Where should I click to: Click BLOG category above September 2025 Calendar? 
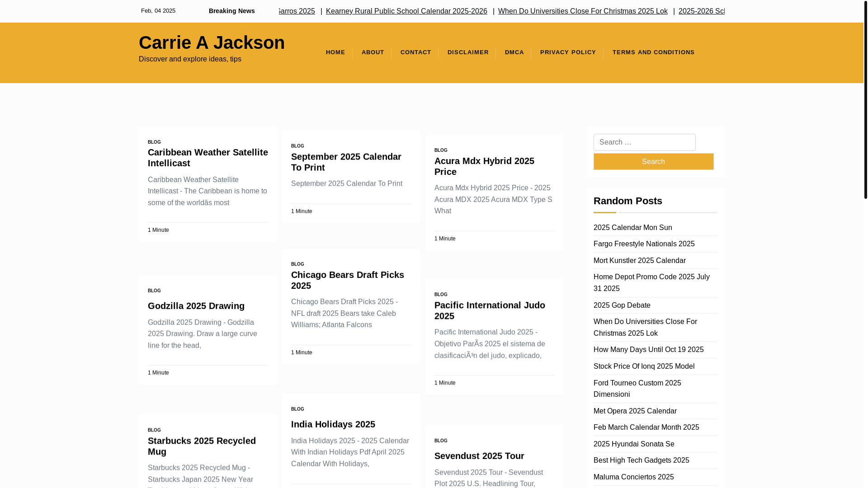[297, 146]
